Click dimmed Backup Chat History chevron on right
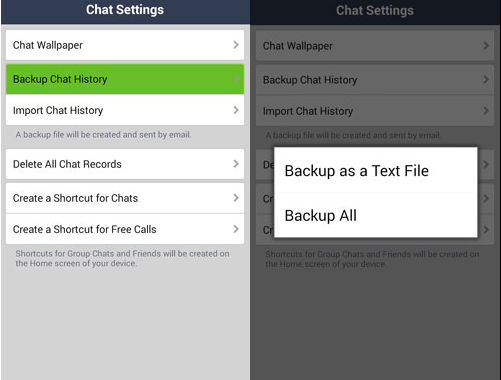Image resolution: width=501 pixels, height=380 pixels. 486,80
